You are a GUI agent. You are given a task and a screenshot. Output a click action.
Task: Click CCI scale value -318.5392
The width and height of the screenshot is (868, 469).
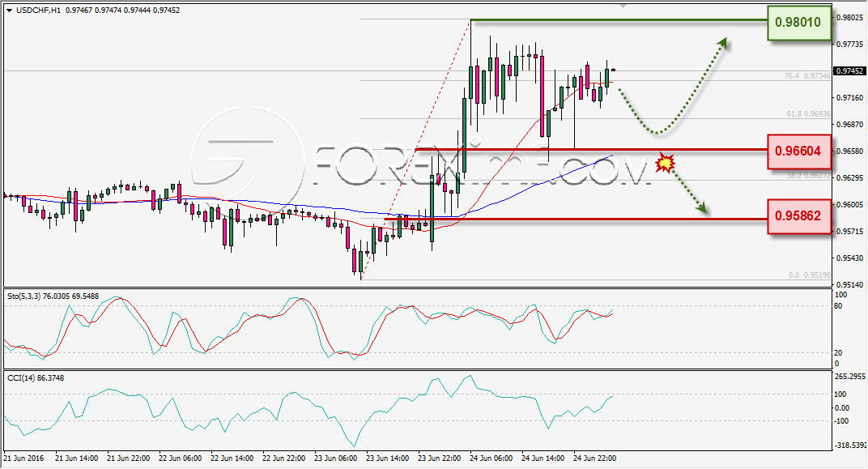(x=849, y=446)
